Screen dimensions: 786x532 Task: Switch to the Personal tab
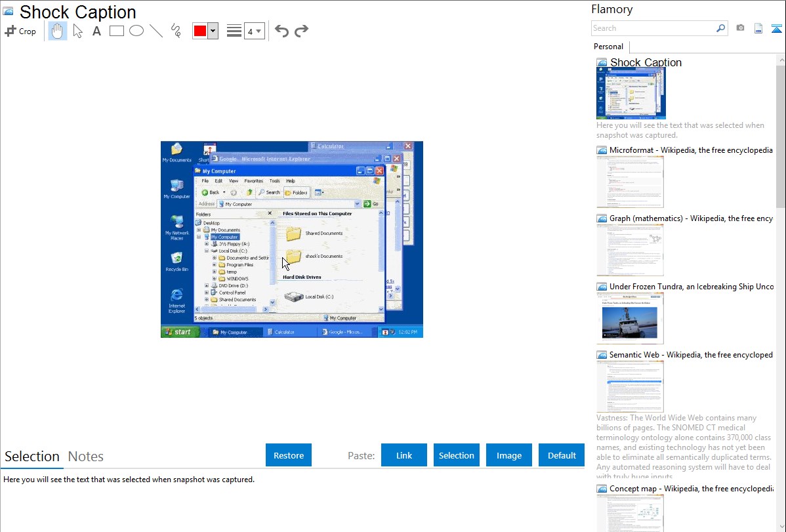608,47
